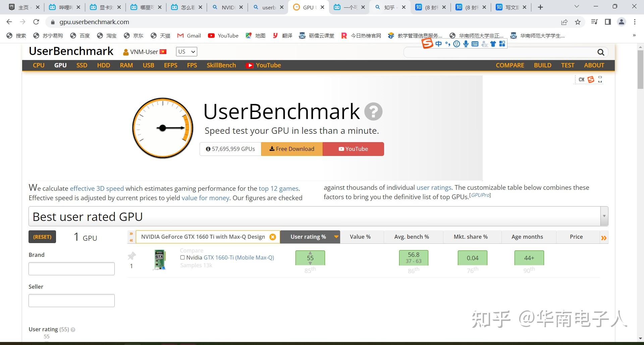644x345 pixels.
Task: Go back using the browser back arrow
Action: pos(9,22)
